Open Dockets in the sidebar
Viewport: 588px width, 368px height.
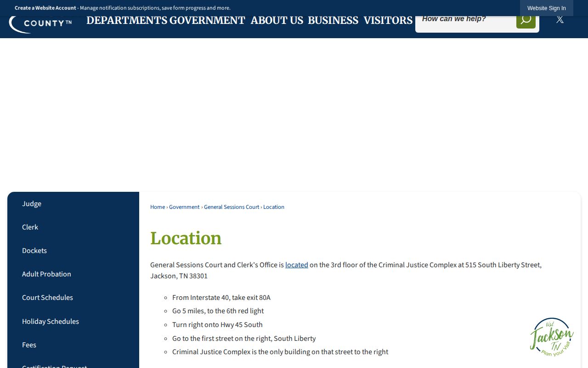[x=34, y=251]
